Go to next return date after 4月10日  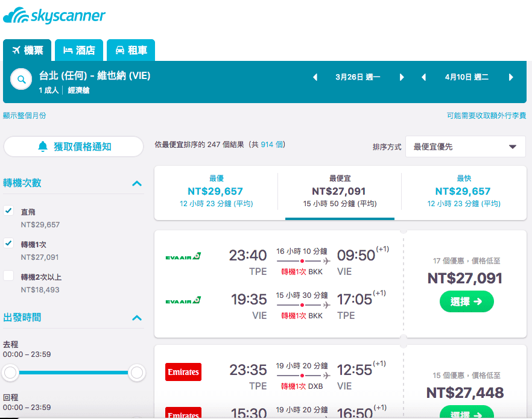[511, 77]
